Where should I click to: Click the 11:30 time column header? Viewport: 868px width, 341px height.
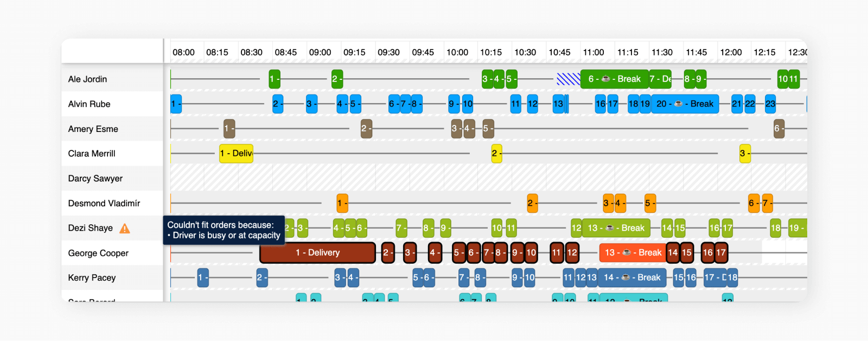(x=662, y=53)
